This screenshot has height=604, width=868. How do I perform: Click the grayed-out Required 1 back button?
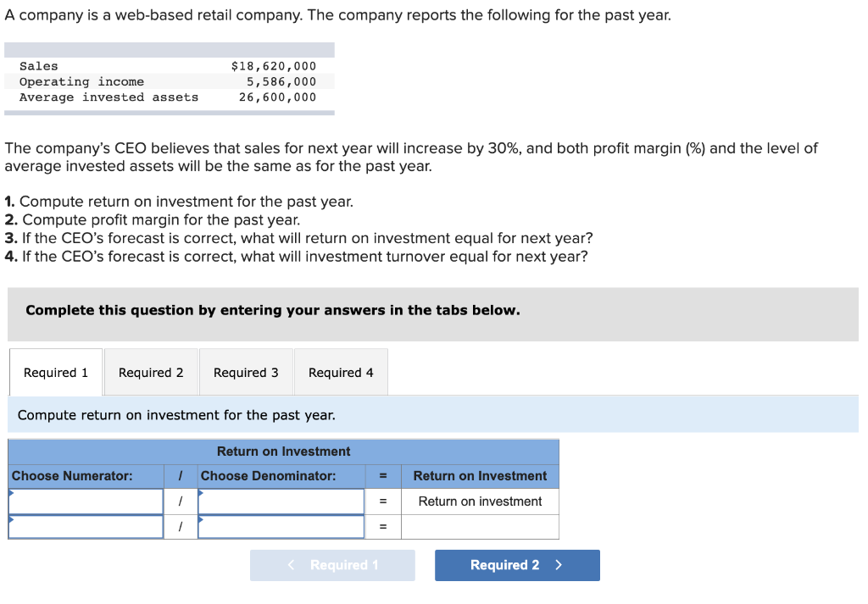[x=332, y=565]
